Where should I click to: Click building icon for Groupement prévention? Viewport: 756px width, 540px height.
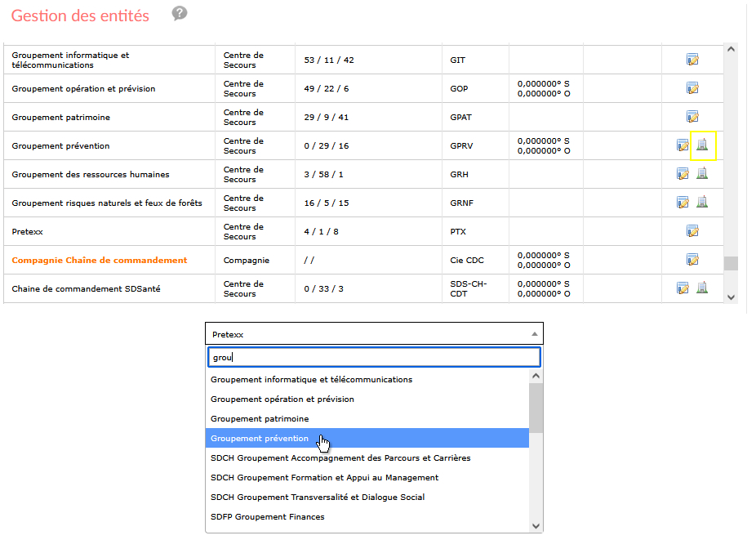pos(702,145)
